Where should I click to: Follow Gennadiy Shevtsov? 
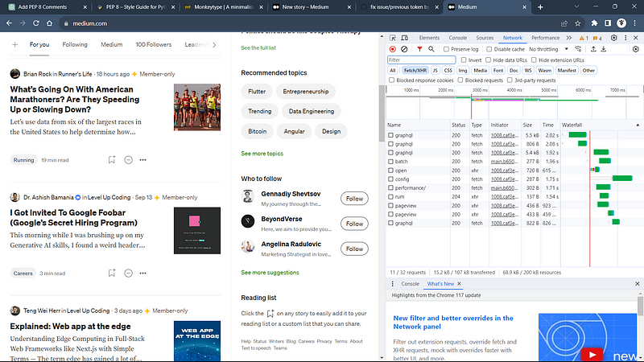point(354,199)
